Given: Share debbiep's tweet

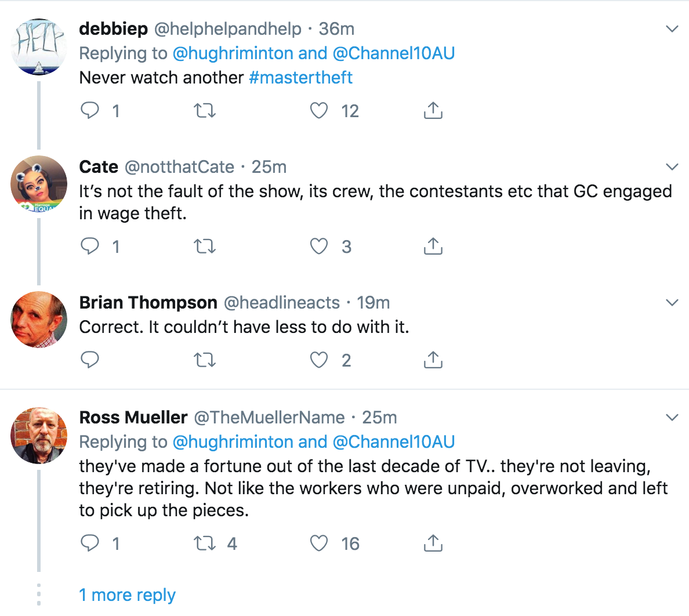Looking at the screenshot, I should pyautogui.click(x=433, y=110).
